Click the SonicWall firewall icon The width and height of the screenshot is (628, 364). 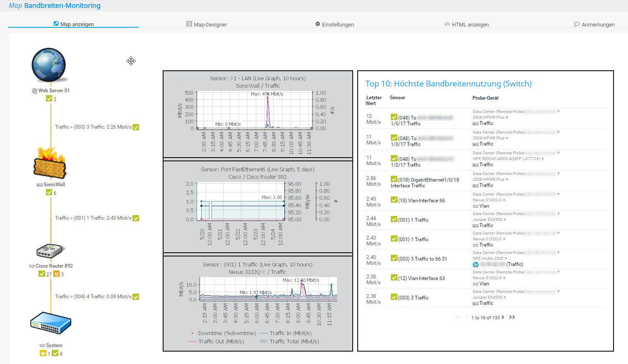click(x=50, y=163)
